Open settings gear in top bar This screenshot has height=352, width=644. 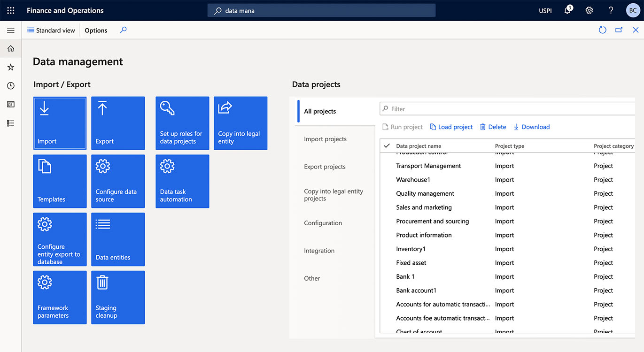589,10
